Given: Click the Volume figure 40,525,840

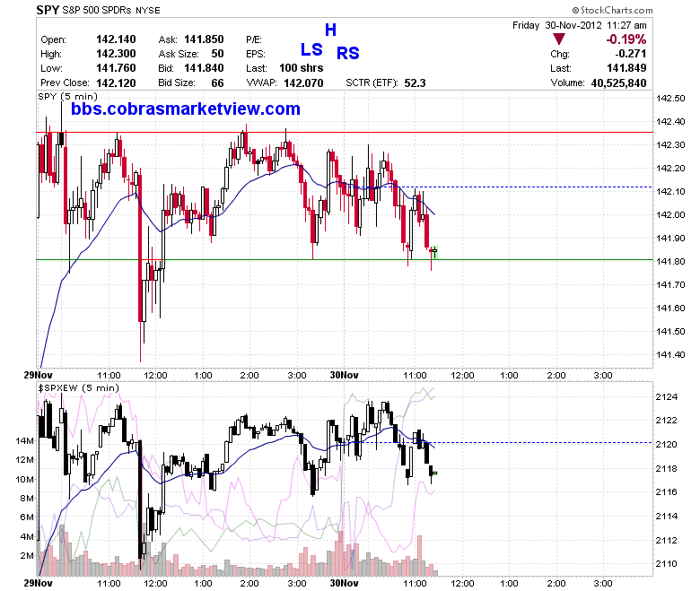Looking at the screenshot, I should (x=618, y=83).
